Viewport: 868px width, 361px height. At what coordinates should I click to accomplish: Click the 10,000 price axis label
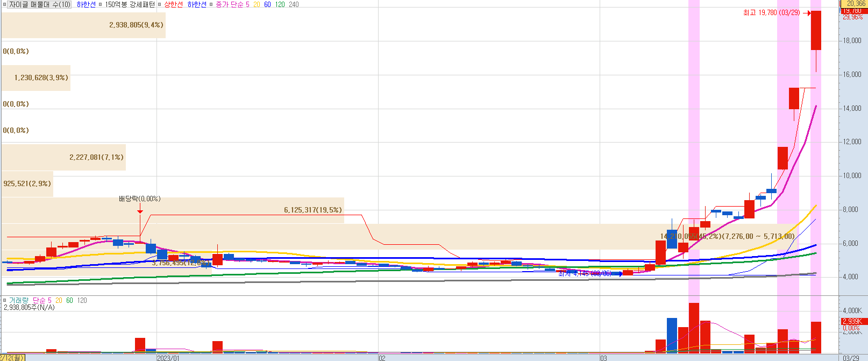pyautogui.click(x=852, y=175)
